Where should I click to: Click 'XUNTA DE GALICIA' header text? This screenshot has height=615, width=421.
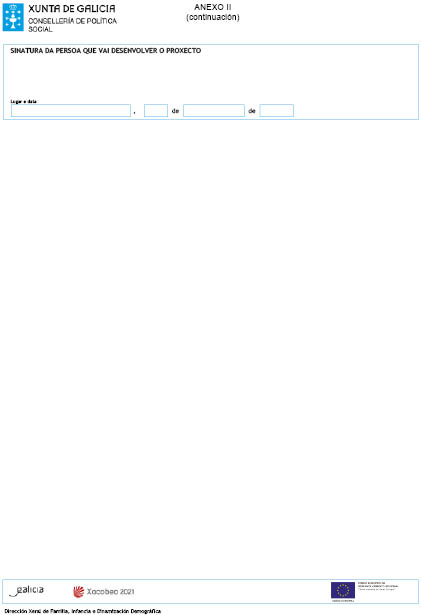[x=72, y=9]
